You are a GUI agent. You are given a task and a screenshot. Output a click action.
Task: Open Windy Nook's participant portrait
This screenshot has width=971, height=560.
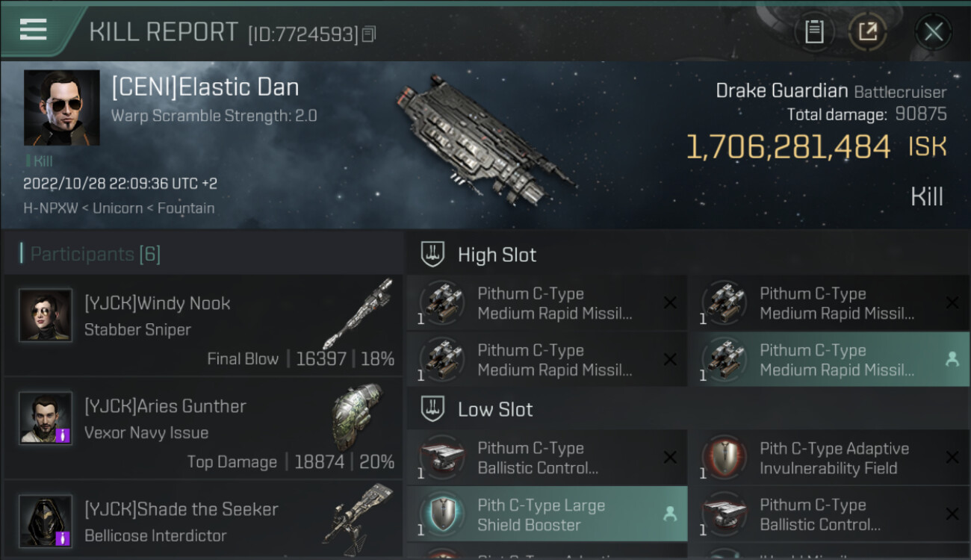pyautogui.click(x=46, y=315)
